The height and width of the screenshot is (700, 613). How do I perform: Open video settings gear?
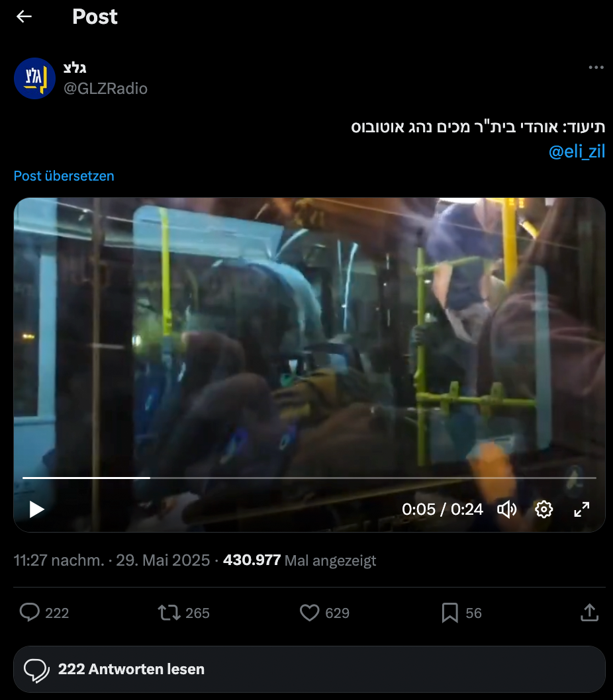[x=543, y=509]
